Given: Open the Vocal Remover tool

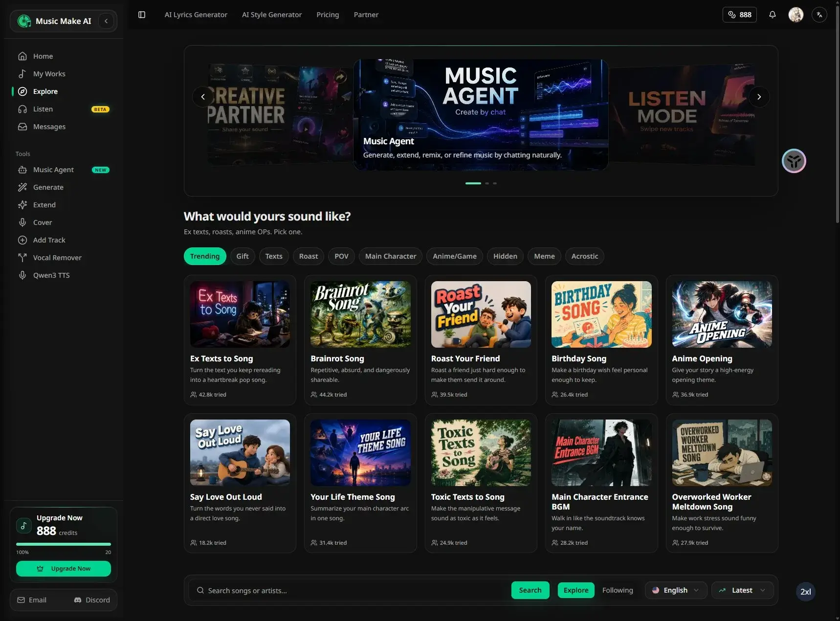Looking at the screenshot, I should (x=64, y=258).
